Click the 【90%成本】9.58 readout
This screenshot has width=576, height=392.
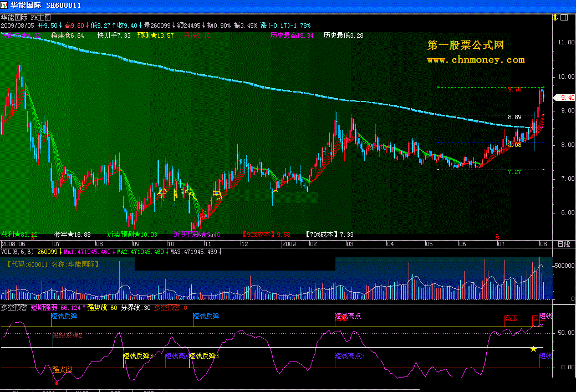[266, 235]
